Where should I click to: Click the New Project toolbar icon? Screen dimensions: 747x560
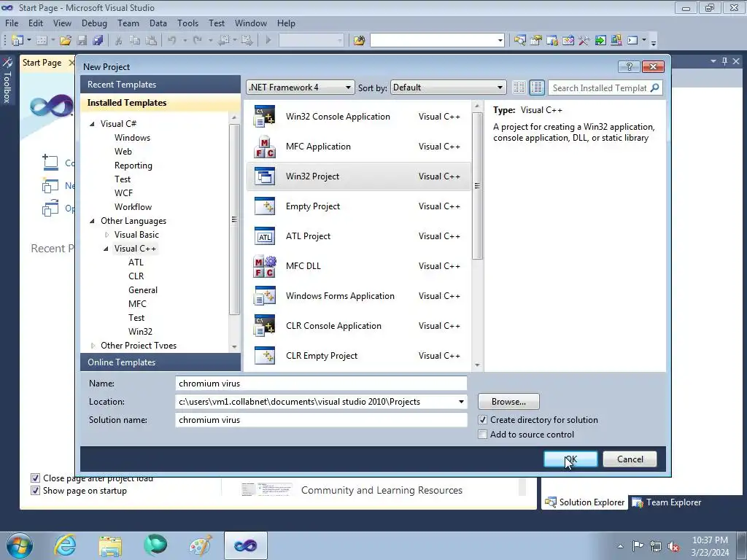18,41
